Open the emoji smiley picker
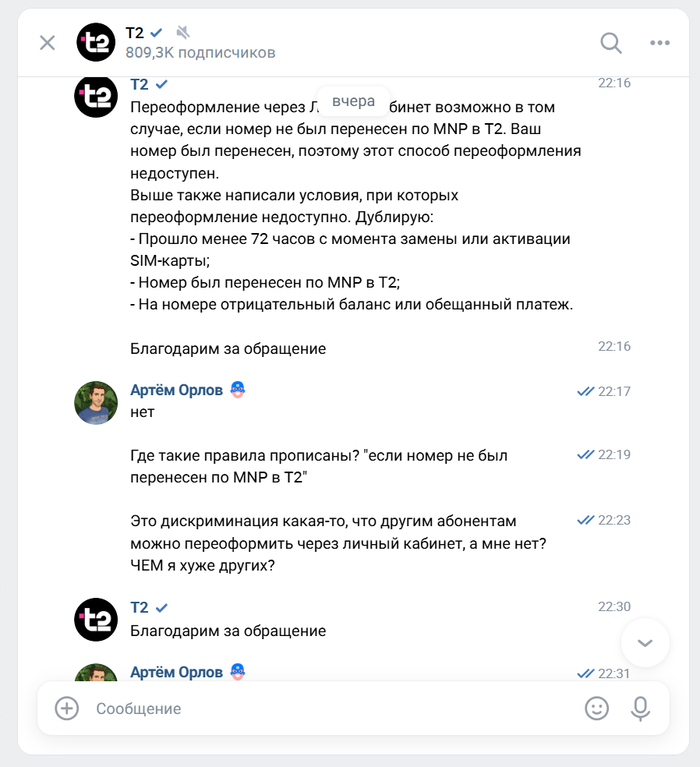Screen dimensions: 700x767 click(596, 708)
